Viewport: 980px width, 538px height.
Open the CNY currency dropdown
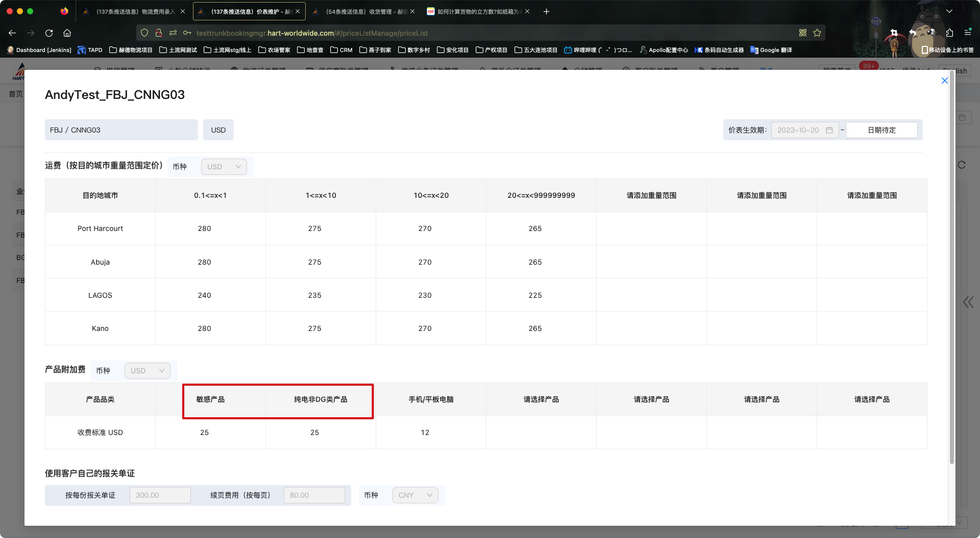(415, 495)
